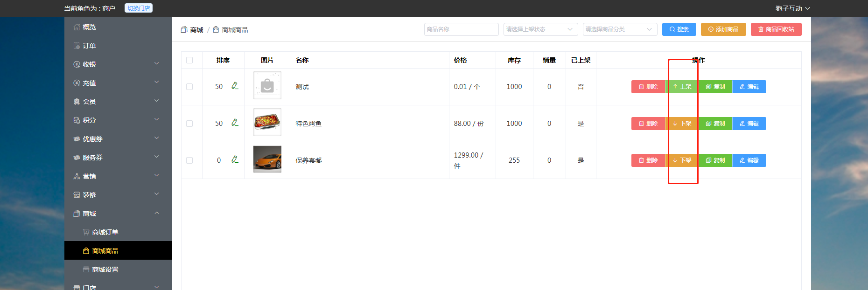Click 上架 to list the 测试 product
This screenshot has width=868, height=290.
[x=682, y=87]
